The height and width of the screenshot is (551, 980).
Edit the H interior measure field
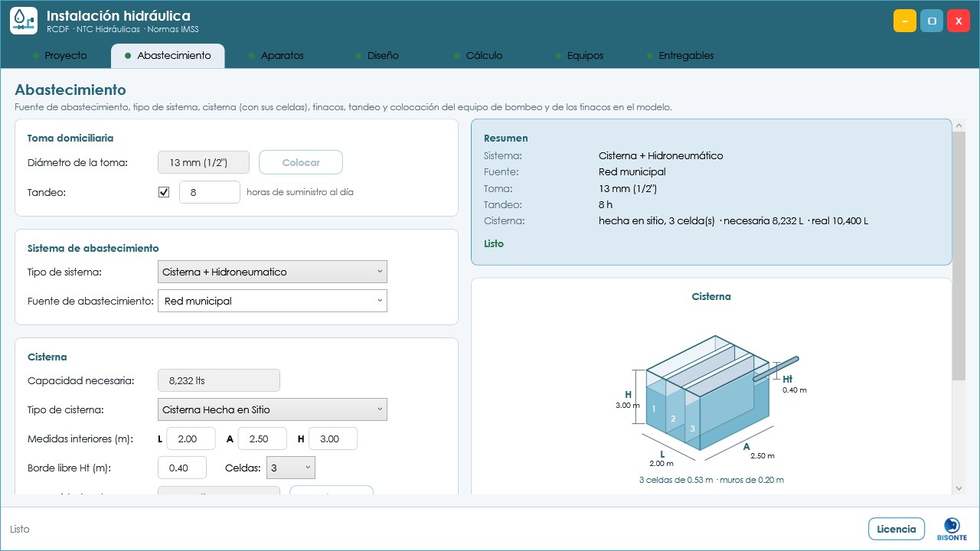click(333, 439)
